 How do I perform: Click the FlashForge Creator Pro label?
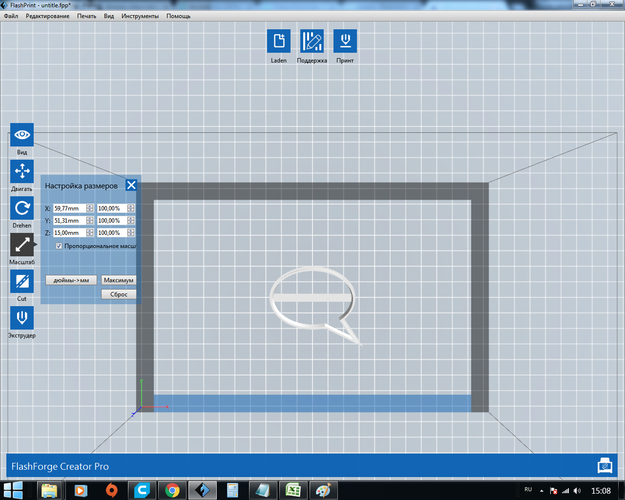coord(60,466)
